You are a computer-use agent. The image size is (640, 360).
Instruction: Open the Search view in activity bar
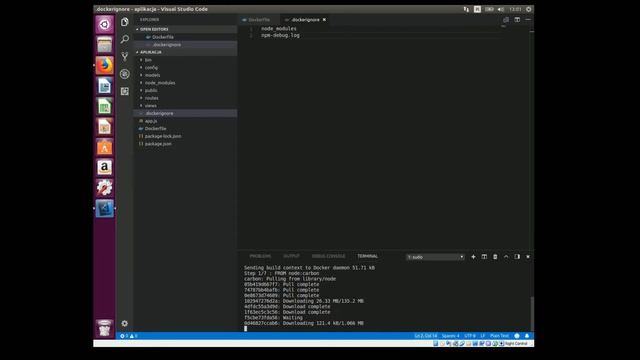click(x=124, y=39)
